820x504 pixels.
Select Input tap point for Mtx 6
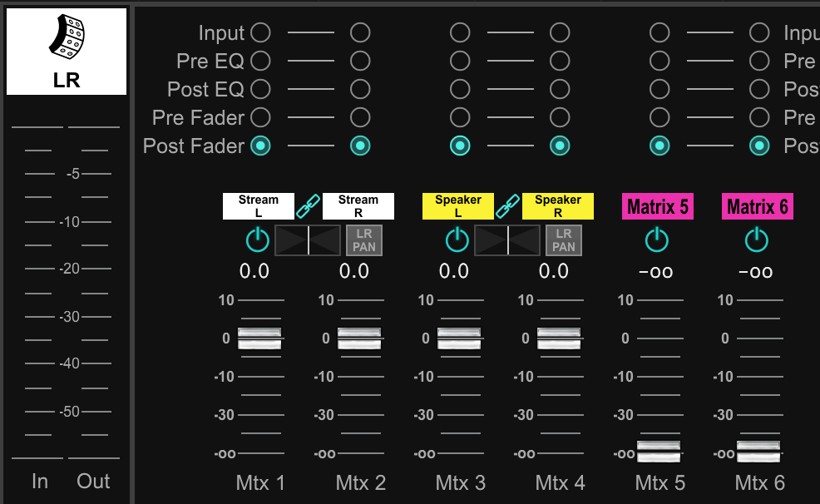pos(759,32)
